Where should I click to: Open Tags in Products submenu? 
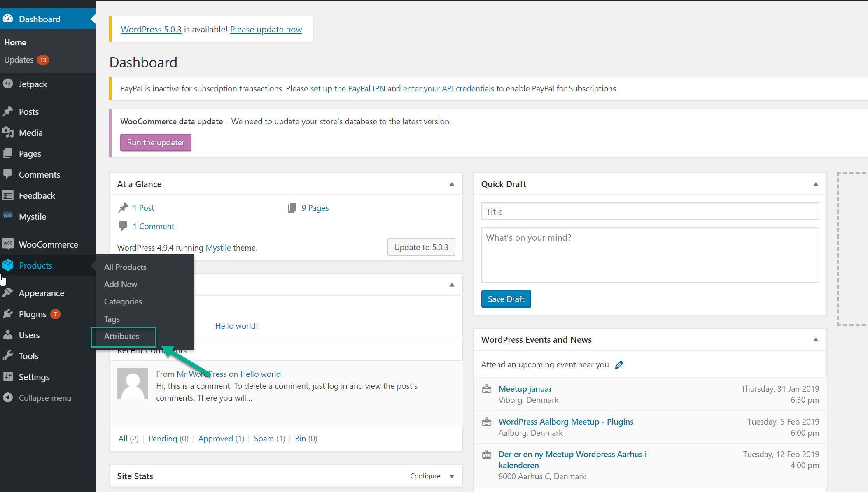pos(112,319)
